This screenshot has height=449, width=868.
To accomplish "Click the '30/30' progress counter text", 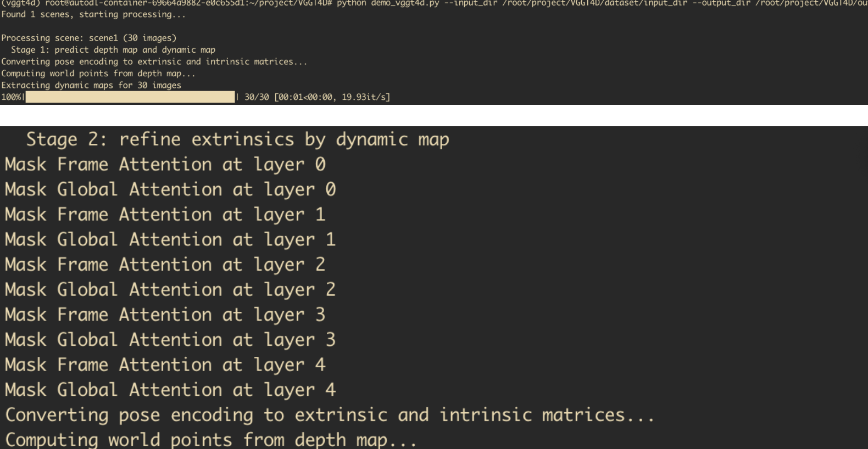I will coord(257,97).
